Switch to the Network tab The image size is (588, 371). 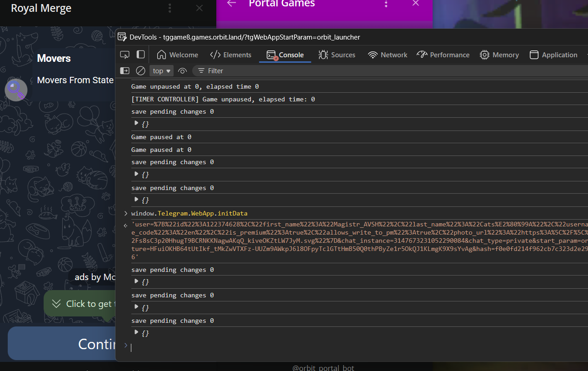(x=387, y=55)
